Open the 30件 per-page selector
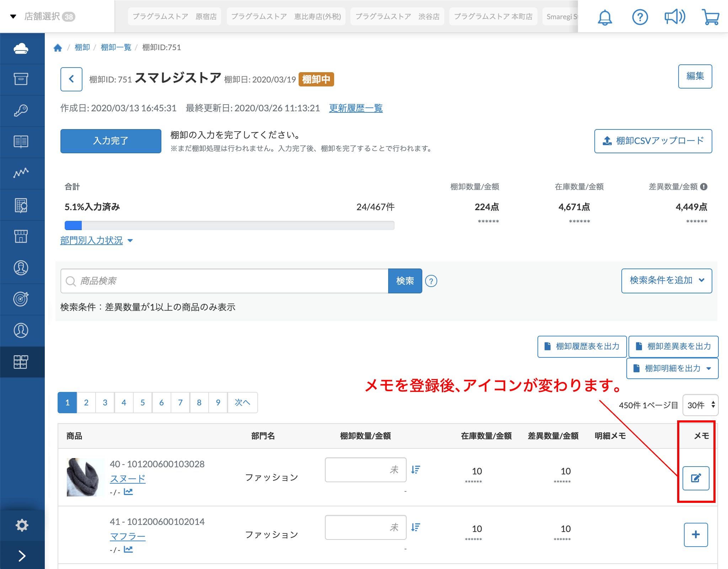The width and height of the screenshot is (728, 569). point(700,405)
